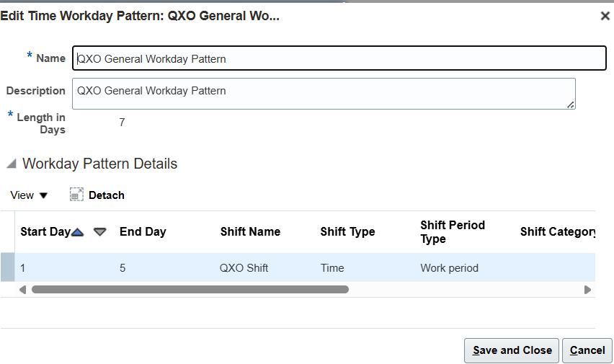Screen dimensions: 614x364
Task: Click End Day cell value 5
Action: [x=123, y=268]
